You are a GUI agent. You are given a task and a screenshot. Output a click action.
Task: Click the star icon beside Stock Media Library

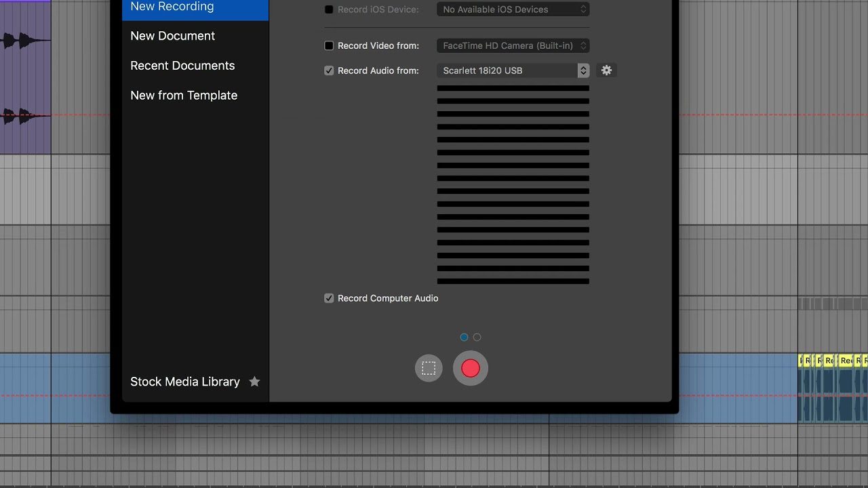[x=254, y=382]
